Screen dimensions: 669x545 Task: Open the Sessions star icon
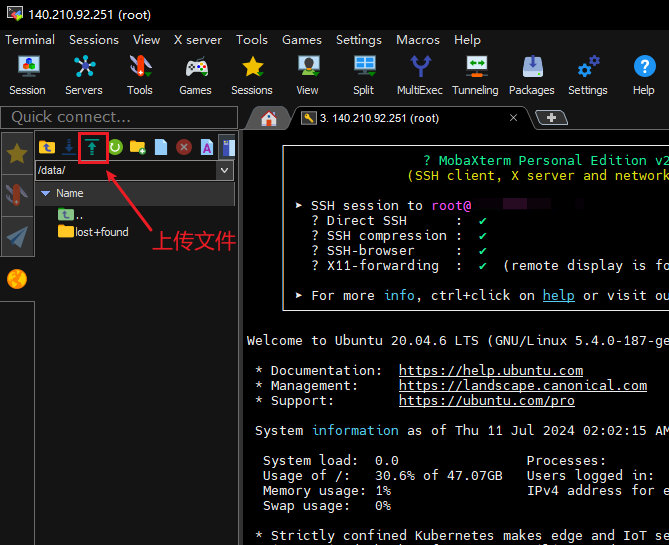pyautogui.click(x=252, y=75)
